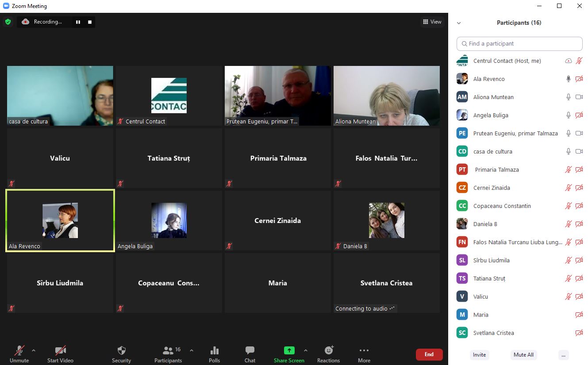The width and height of the screenshot is (588, 365).
Task: Open the More options menu
Action: tap(364, 354)
